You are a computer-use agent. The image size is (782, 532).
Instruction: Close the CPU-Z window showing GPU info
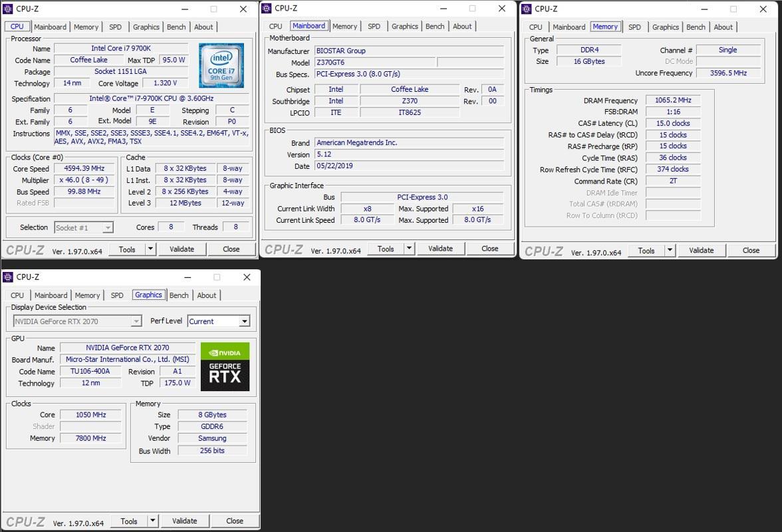click(246, 277)
